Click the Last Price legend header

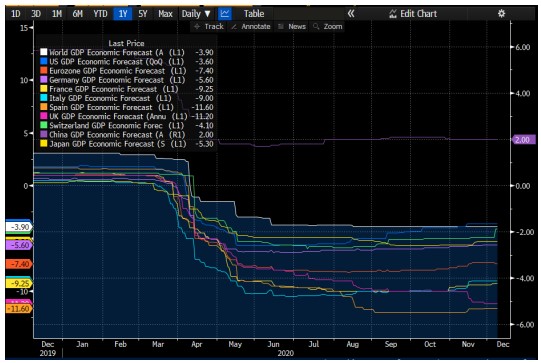(126, 43)
